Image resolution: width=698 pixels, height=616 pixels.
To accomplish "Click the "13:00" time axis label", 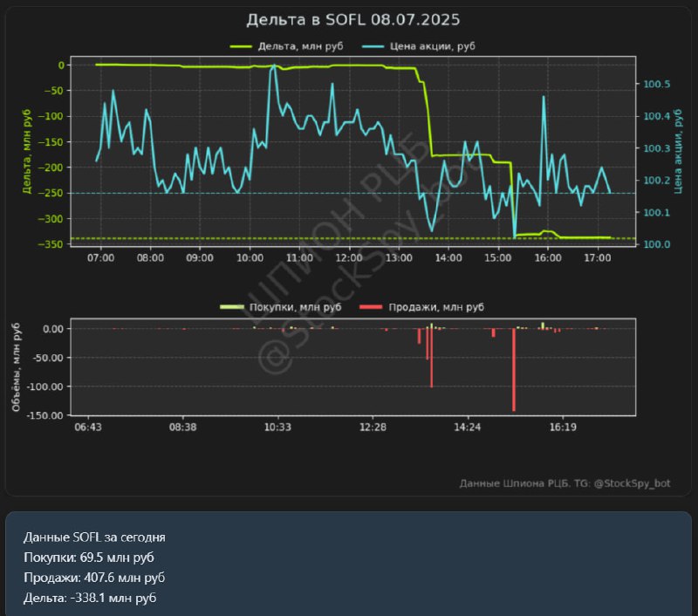I will [399, 258].
